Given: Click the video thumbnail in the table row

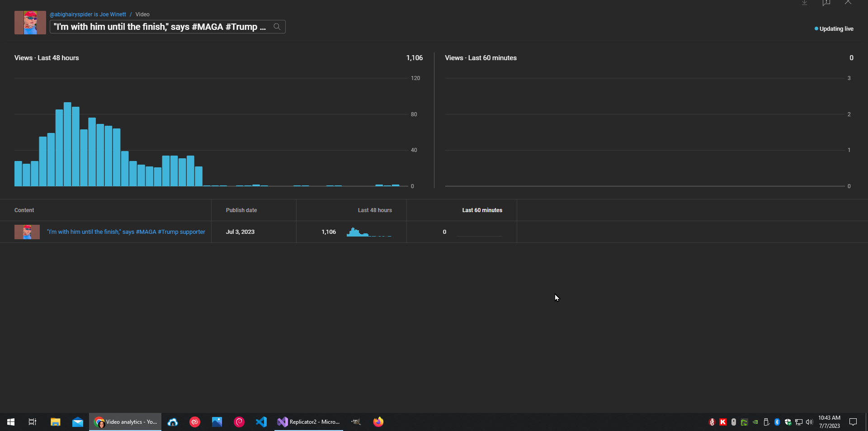Looking at the screenshot, I should pyautogui.click(x=27, y=232).
